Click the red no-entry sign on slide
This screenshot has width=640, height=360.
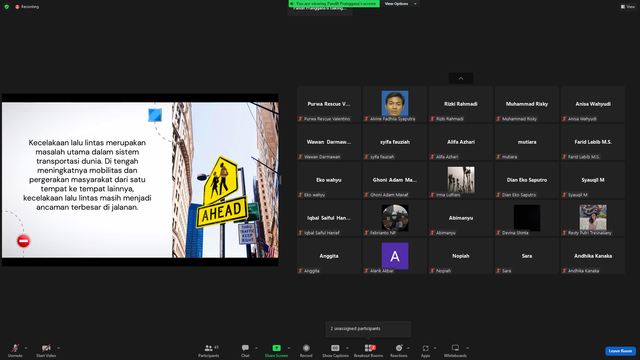[x=24, y=241]
